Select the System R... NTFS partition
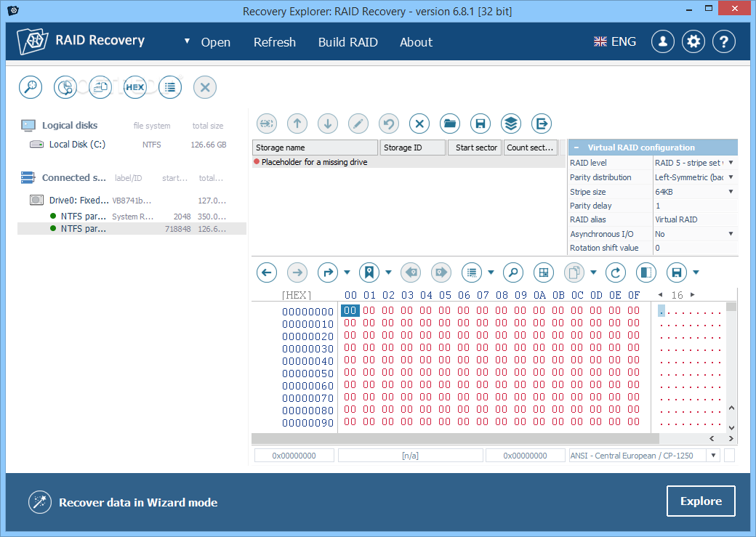 pyautogui.click(x=132, y=217)
